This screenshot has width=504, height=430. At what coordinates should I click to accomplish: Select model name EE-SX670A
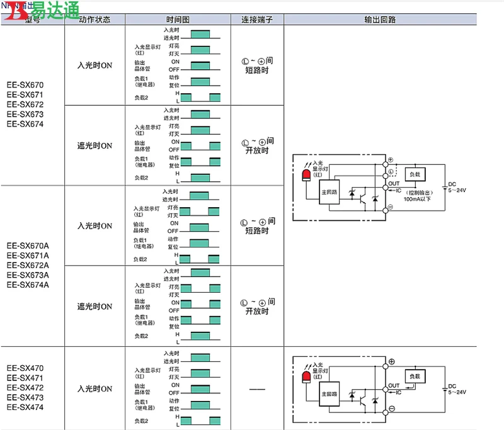coord(28,246)
